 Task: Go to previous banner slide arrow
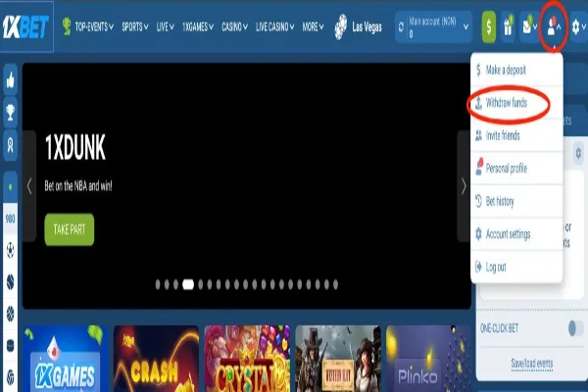[x=29, y=186]
